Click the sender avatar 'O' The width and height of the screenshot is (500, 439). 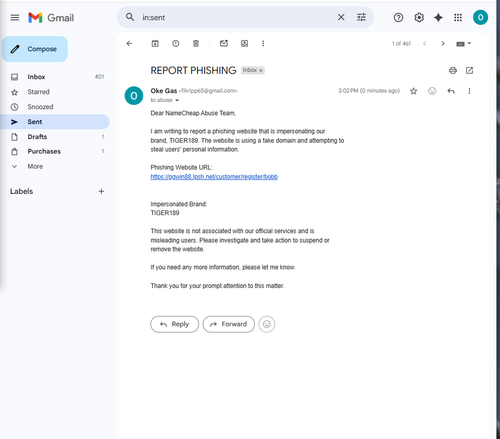tap(134, 96)
